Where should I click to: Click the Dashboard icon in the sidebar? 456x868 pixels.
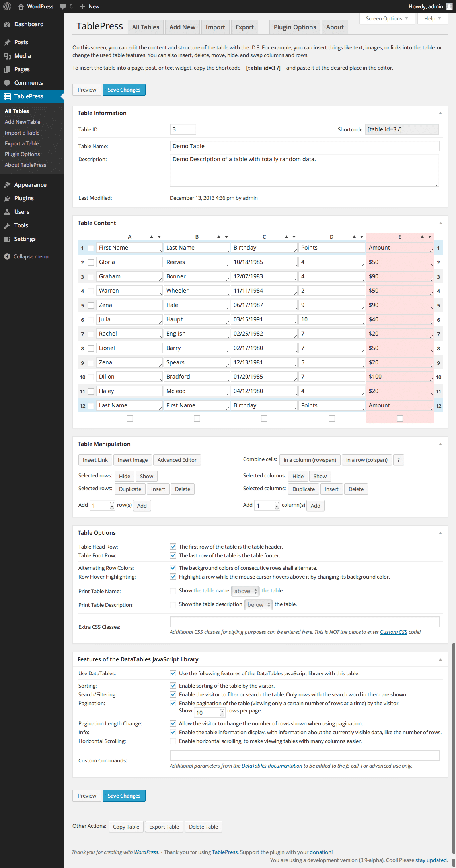click(7, 24)
